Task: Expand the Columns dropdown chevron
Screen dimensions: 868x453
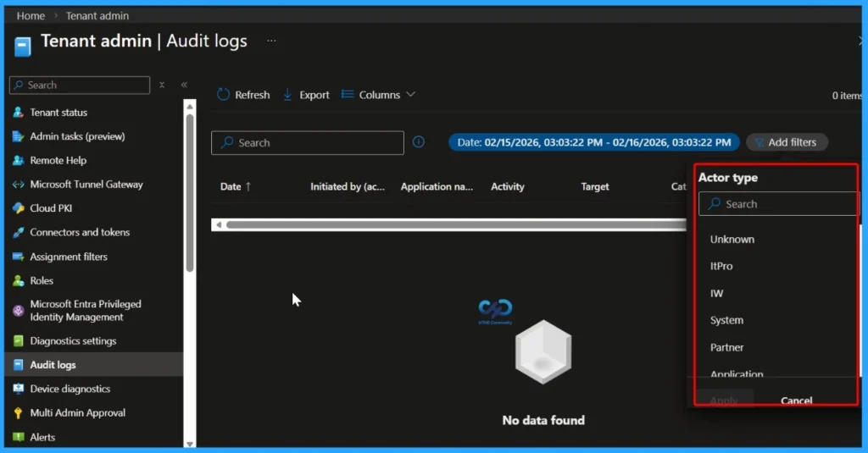Action: coord(411,95)
